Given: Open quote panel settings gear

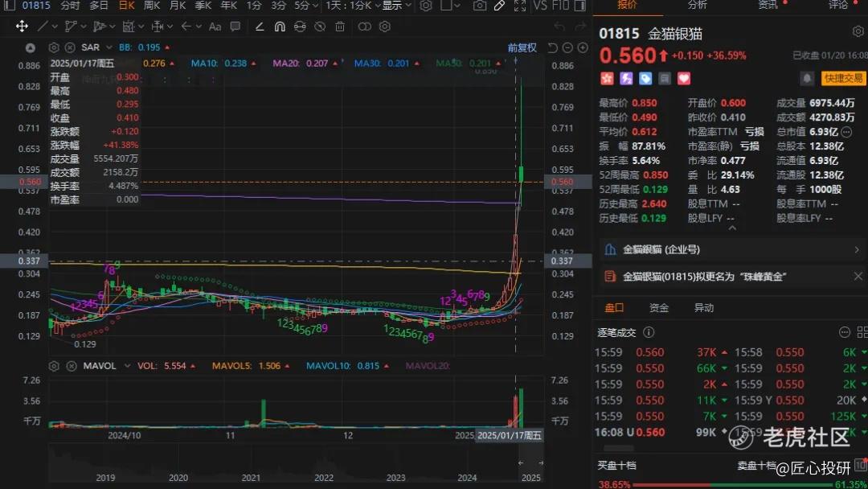Looking at the screenshot, I should pos(858,32).
